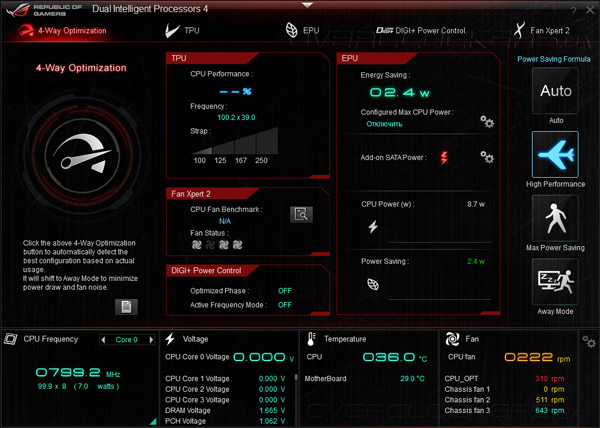This screenshot has height=428, width=600.
Task: Open the CPU Fan Benchmark magnifier icon
Action: point(301,215)
